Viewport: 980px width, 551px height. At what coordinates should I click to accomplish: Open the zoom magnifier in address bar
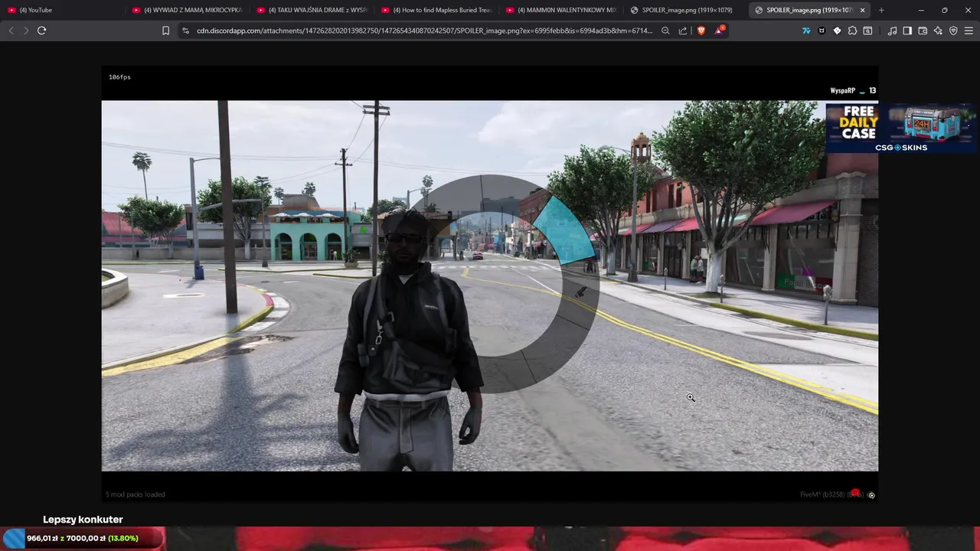point(665,31)
